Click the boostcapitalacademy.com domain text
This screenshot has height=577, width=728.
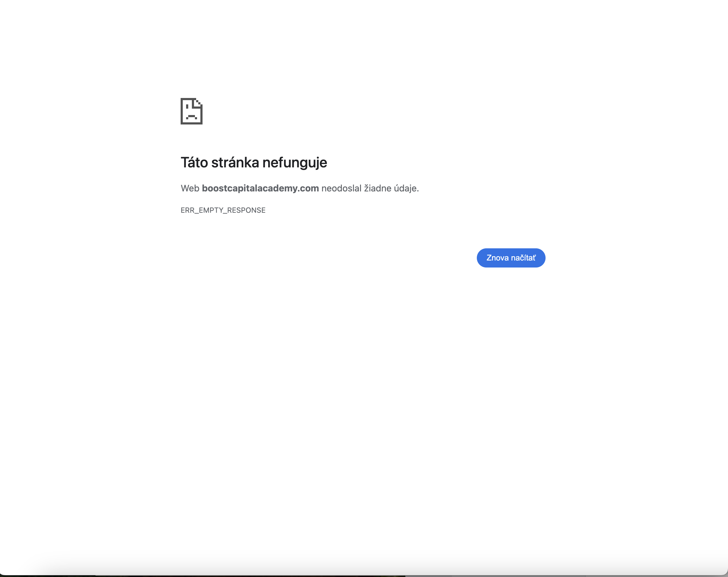[x=260, y=188]
